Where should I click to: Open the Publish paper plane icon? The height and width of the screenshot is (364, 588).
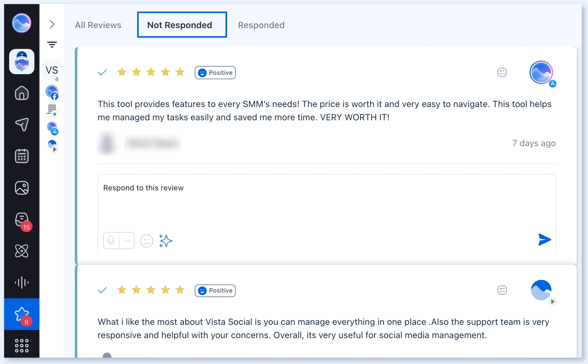coord(22,124)
